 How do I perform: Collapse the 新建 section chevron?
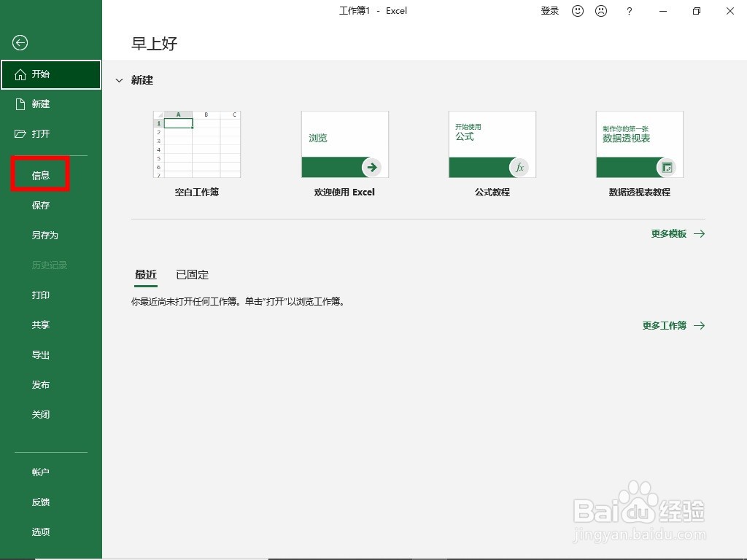pyautogui.click(x=119, y=80)
